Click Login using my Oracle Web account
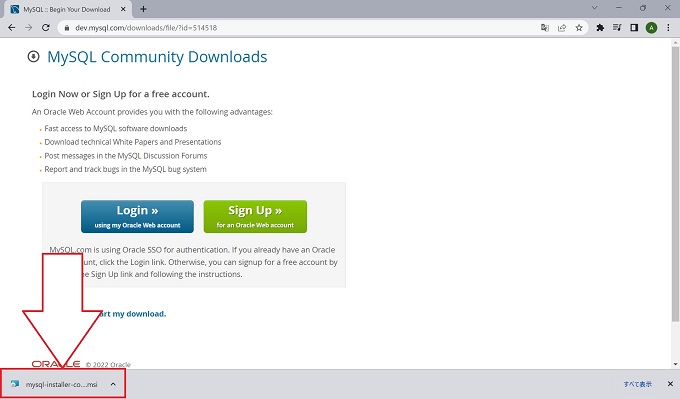The image size is (680, 399). (137, 216)
